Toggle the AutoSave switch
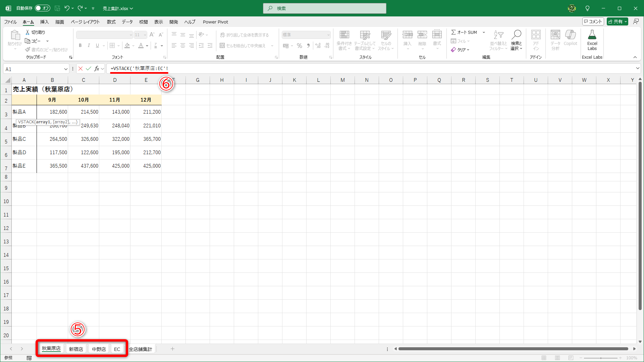This screenshot has height=362, width=644. click(x=43, y=8)
